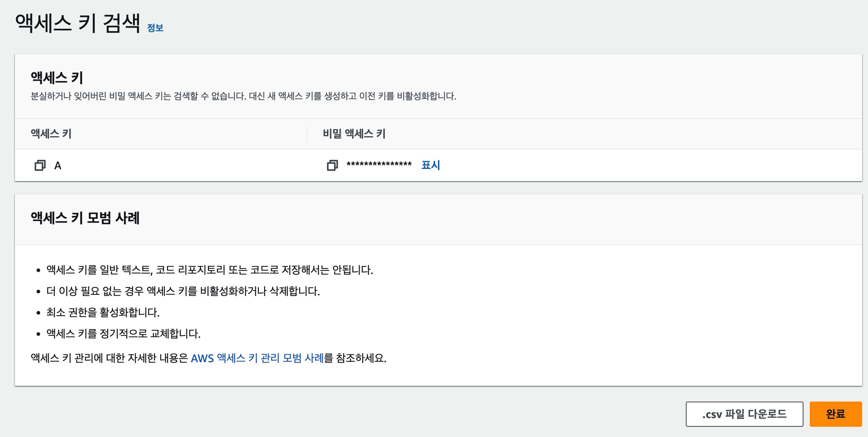The image size is (868, 437).
Task: Click the 액세스 키 panel heading
Action: pyautogui.click(x=57, y=78)
